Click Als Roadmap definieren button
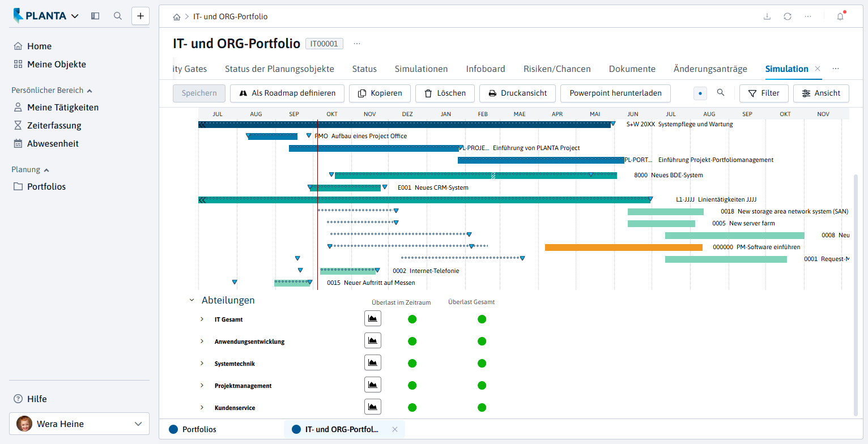 pos(287,93)
